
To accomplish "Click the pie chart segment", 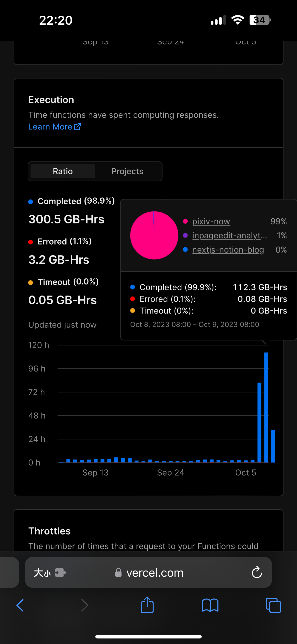I will [154, 235].
